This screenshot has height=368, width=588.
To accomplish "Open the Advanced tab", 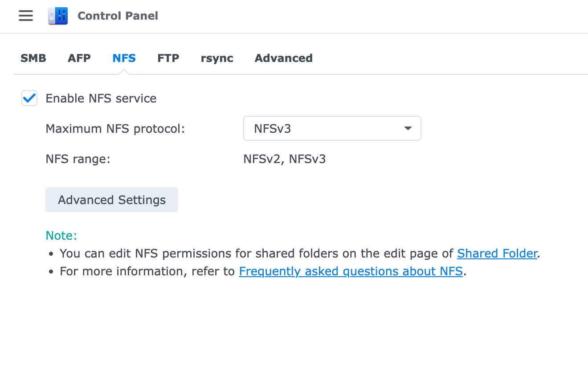I will click(x=284, y=58).
